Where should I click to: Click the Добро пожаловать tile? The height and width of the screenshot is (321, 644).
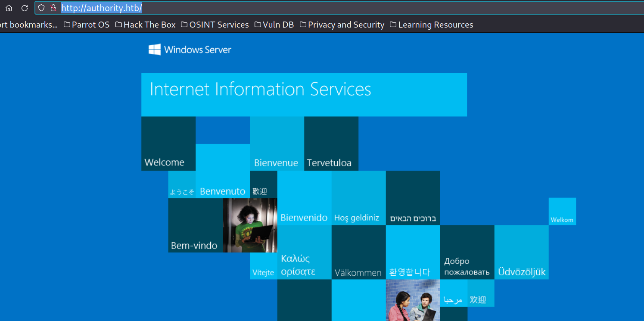point(467,252)
